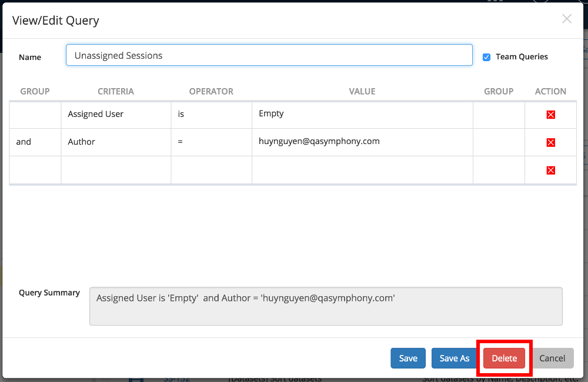Viewport: 588px width, 382px height.
Task: Remove the empty third criteria row
Action: (550, 170)
